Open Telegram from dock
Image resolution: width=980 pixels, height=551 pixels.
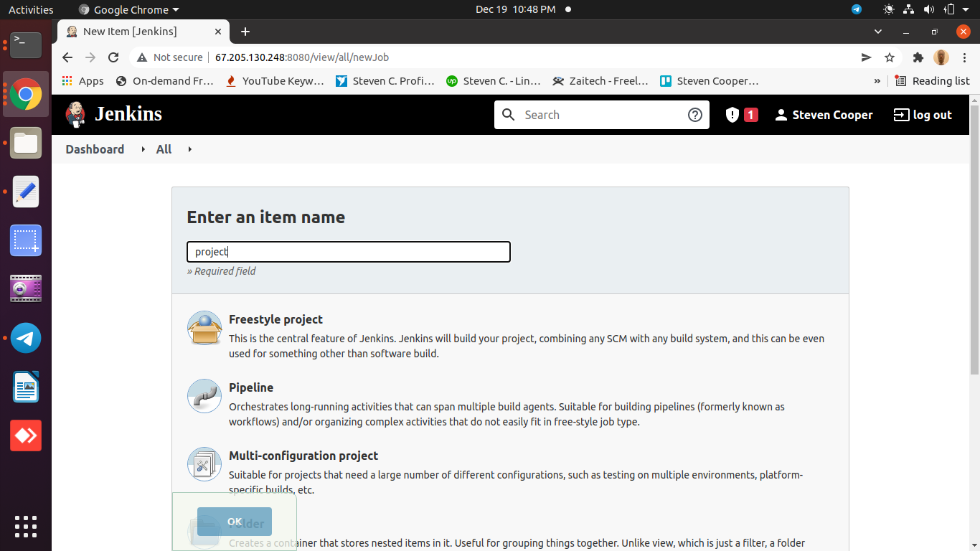point(26,338)
